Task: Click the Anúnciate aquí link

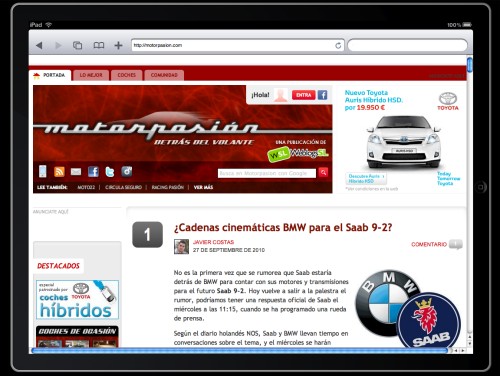Action: 51,212
